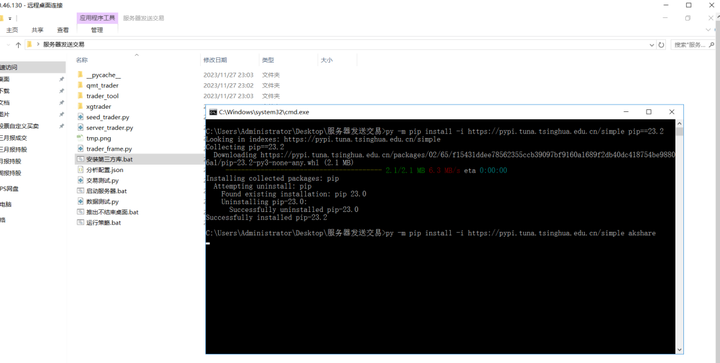
Task: Select the qmt_trader folder
Action: coord(98,85)
